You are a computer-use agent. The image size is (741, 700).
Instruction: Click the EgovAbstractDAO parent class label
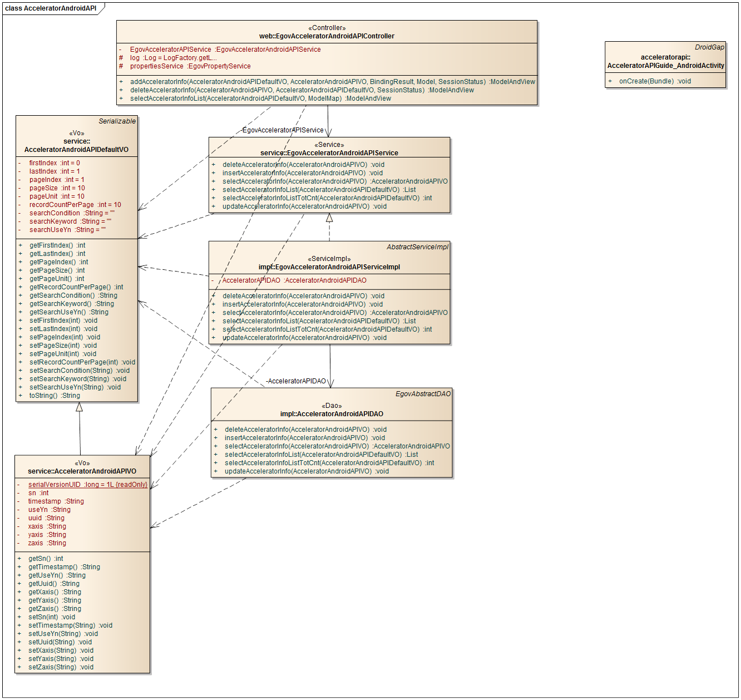[423, 394]
